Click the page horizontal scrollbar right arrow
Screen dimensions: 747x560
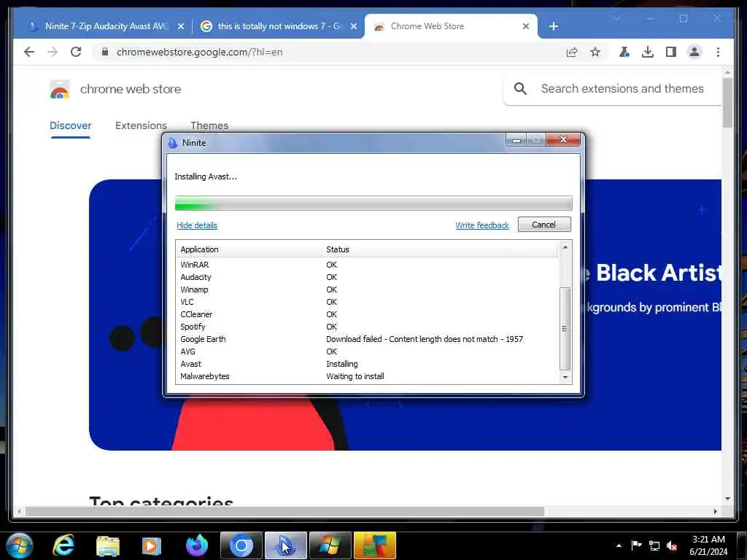click(715, 511)
